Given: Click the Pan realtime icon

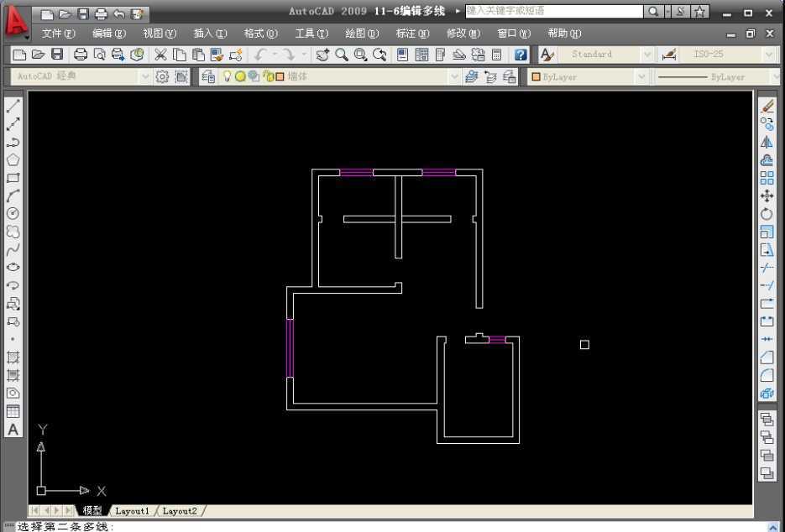Looking at the screenshot, I should 322,55.
